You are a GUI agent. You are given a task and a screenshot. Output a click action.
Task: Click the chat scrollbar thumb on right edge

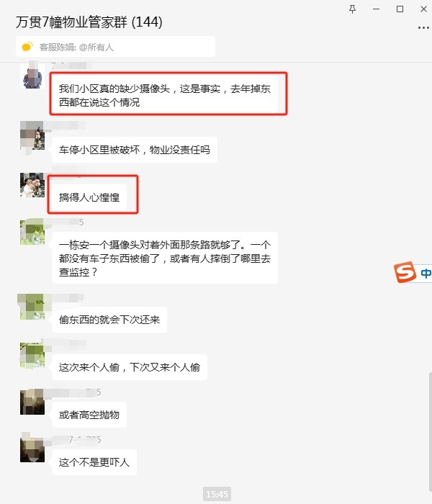(x=430, y=437)
